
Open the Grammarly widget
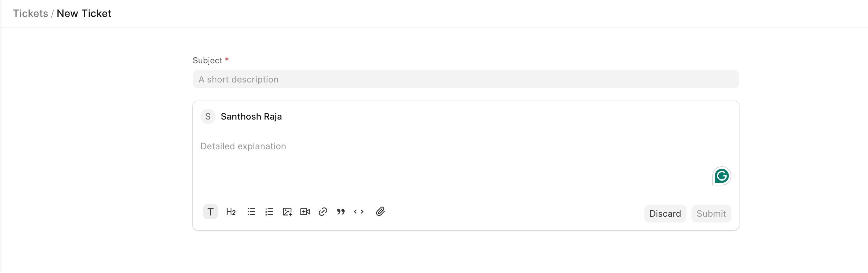722,176
